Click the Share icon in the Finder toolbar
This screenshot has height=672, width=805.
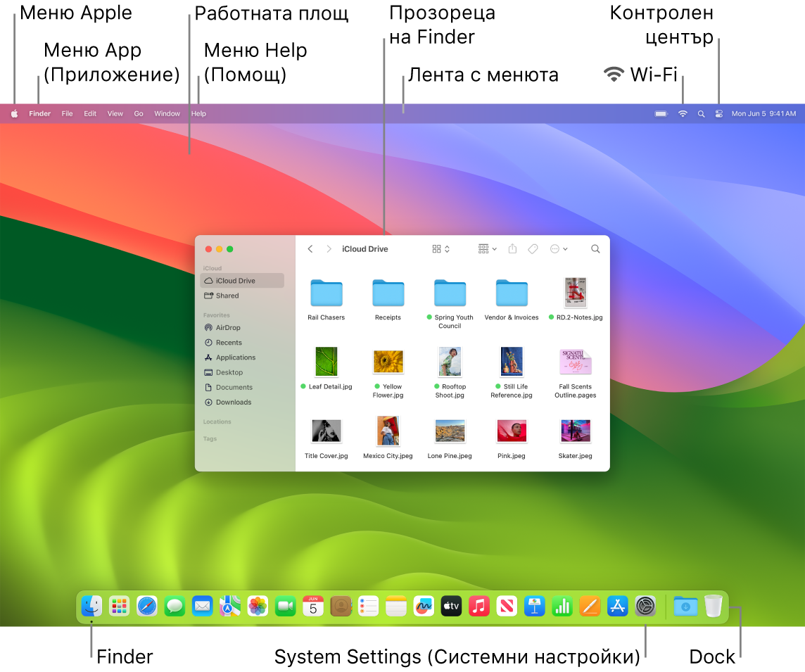512,248
